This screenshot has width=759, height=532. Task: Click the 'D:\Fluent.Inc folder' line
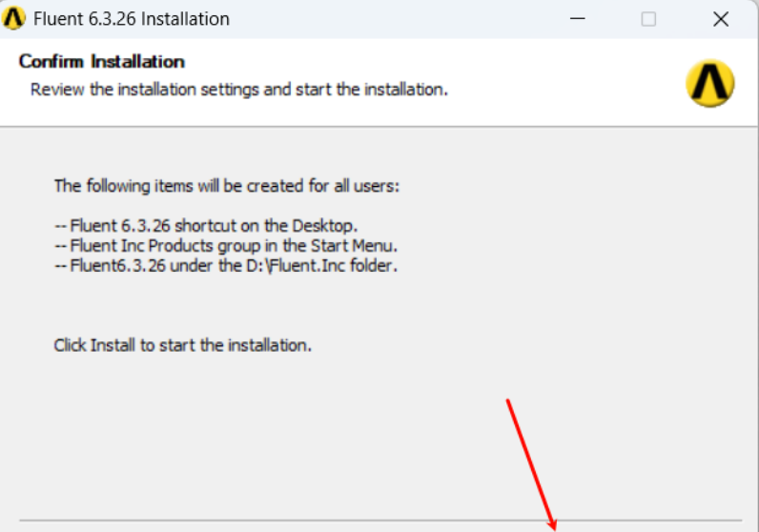pos(226,266)
